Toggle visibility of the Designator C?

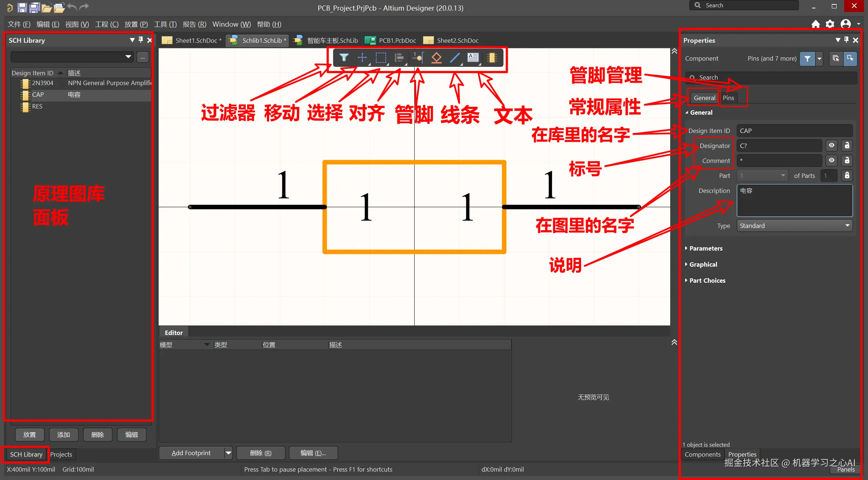click(x=831, y=145)
